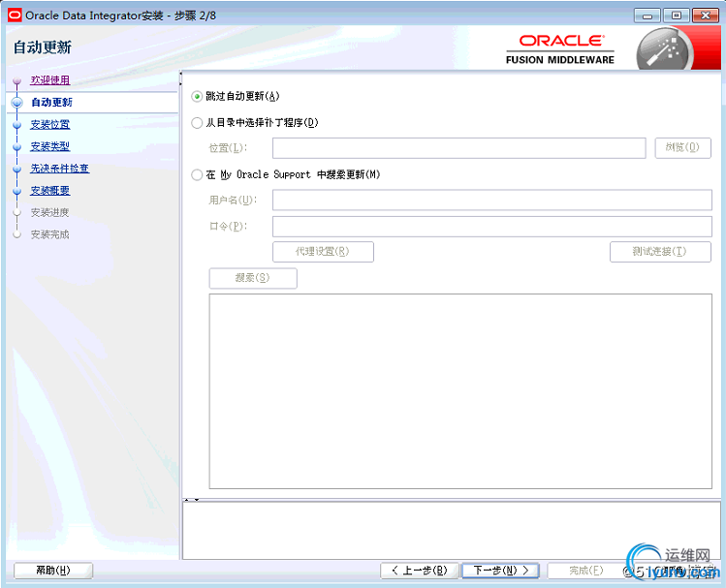
Task: Select the My Oracle Support search updates option
Action: tap(197, 174)
